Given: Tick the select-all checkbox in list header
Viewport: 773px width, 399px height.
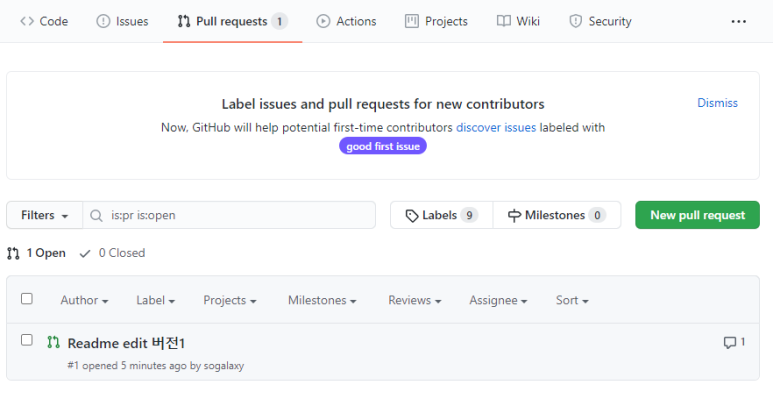Looking at the screenshot, I should 27,299.
